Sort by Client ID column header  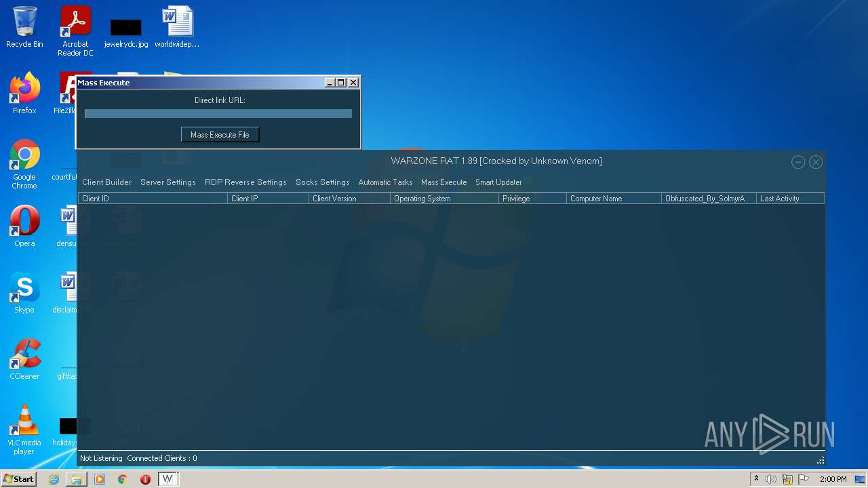point(153,199)
